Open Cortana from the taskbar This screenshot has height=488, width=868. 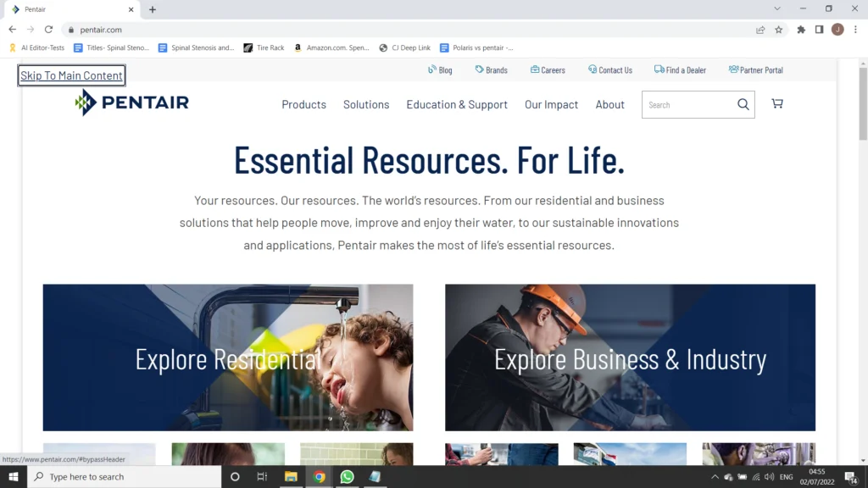point(235,476)
